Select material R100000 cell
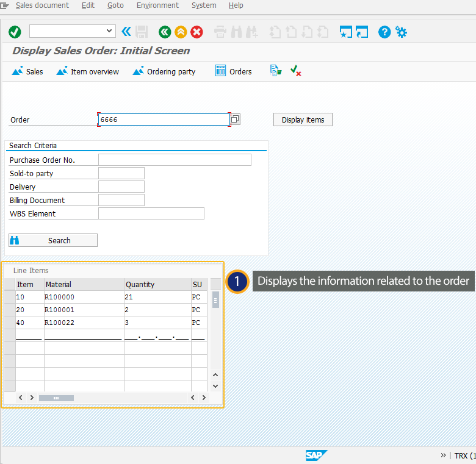The image size is (476, 464). tap(84, 297)
